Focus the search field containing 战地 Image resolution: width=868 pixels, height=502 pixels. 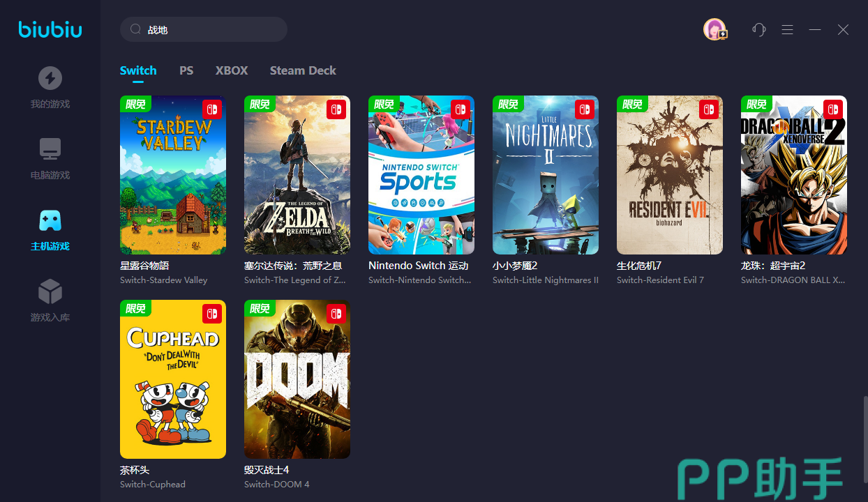[x=204, y=30]
